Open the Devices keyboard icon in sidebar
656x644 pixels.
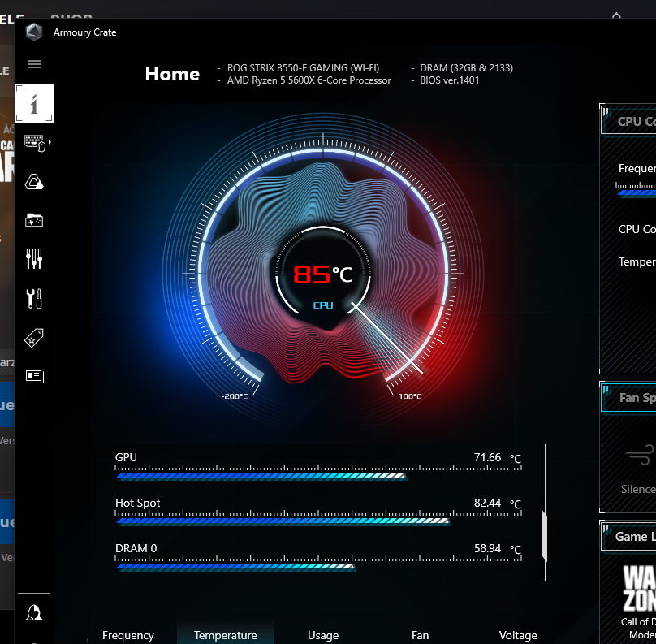click(x=36, y=143)
